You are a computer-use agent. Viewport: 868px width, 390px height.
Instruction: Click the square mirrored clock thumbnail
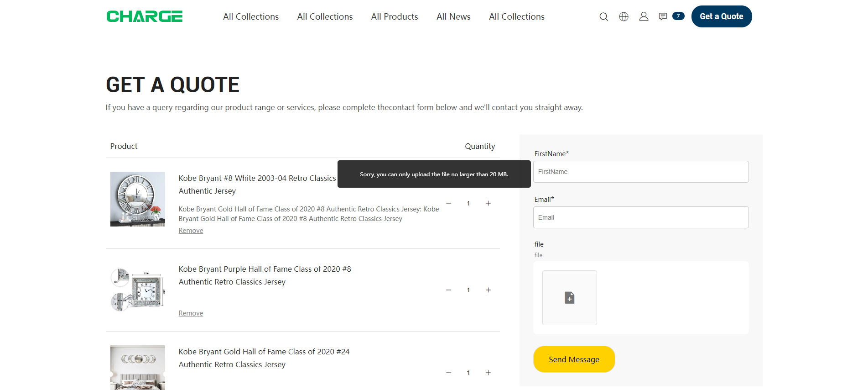pyautogui.click(x=138, y=290)
